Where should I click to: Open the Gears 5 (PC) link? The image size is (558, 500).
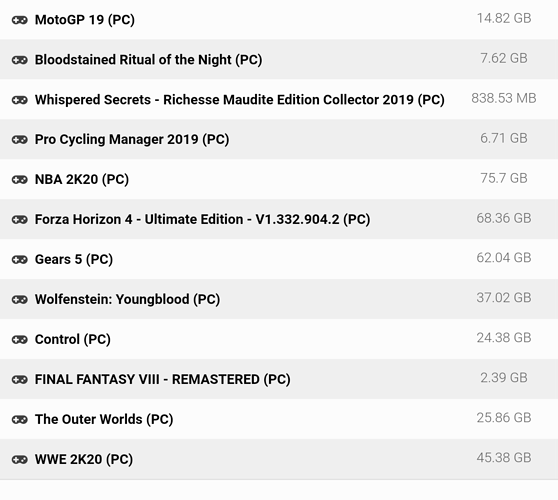74,259
